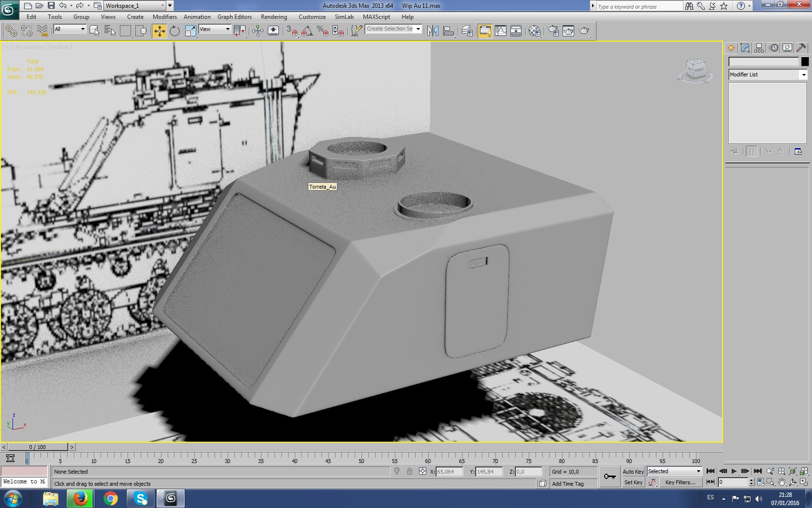Viewport: 812px width, 508px height.
Task: Open the Graph Editors menu
Action: pyautogui.click(x=234, y=17)
